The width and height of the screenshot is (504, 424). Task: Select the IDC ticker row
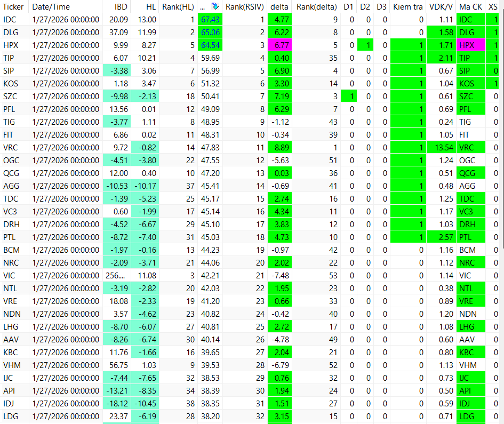point(250,20)
